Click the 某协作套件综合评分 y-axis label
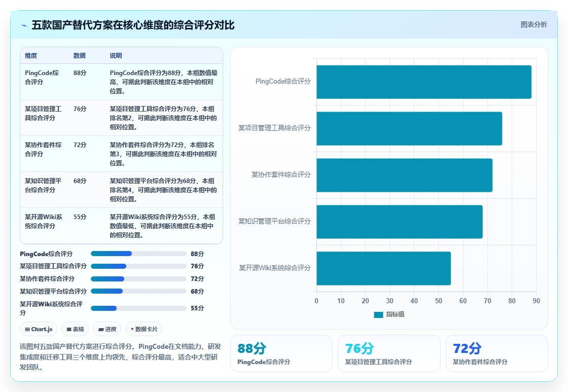This screenshot has height=392, width=568. [281, 174]
